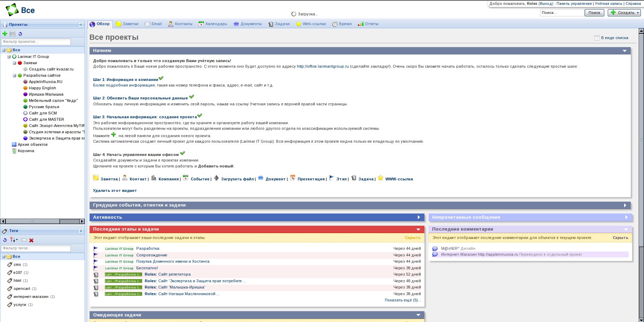Click the Корзина trash icon in the tree
The height and width of the screenshot is (322, 644).
point(14,151)
